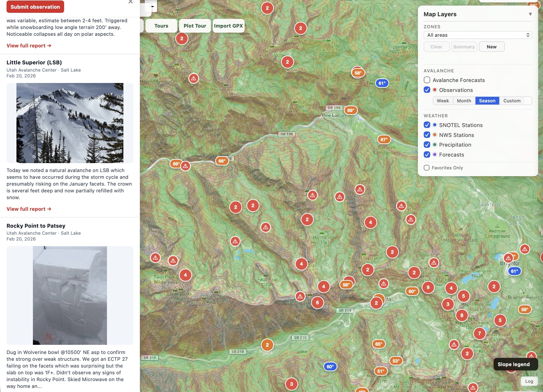Select the 60° NWS station near Alta
Screen dimensions: 543x392
pyautogui.click(x=412, y=291)
